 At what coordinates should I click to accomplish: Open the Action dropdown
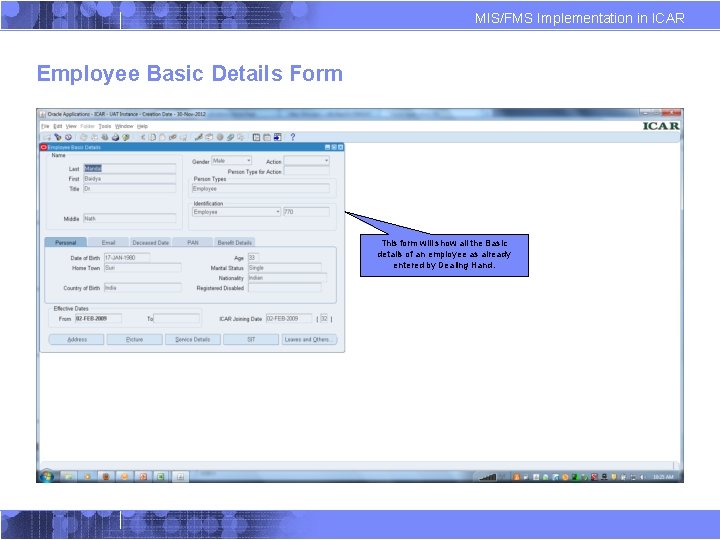(x=306, y=161)
